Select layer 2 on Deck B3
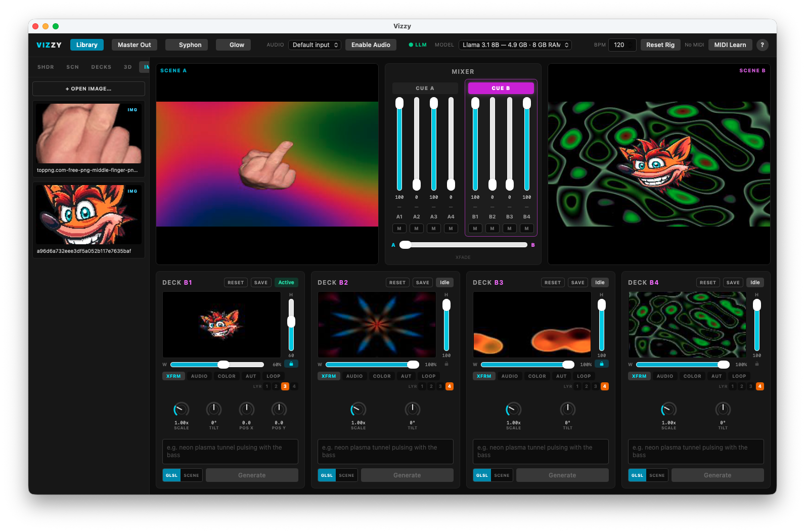805x532 pixels. point(587,386)
